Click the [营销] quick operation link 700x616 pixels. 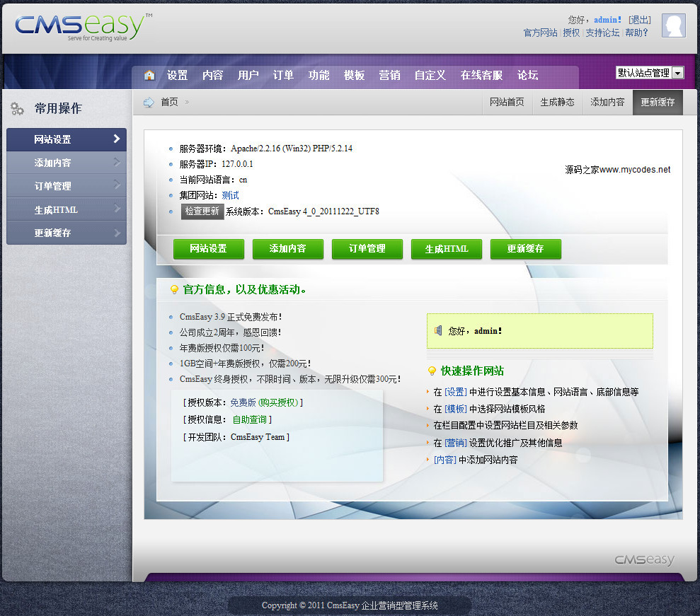click(456, 443)
